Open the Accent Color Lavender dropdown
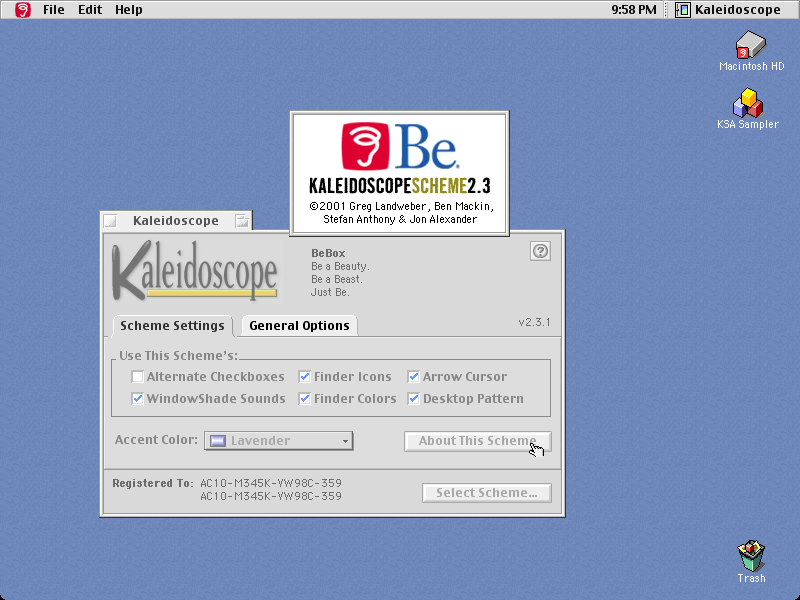 click(x=279, y=441)
